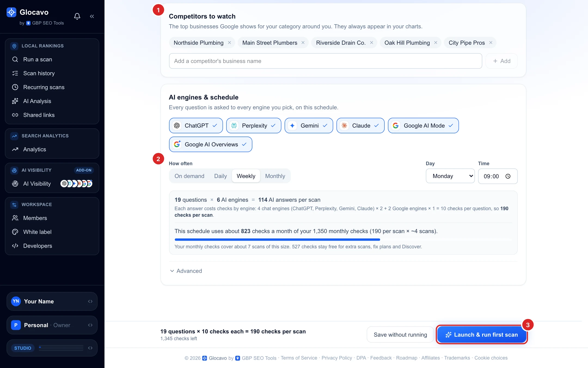The image size is (588, 368).
Task: Toggle Claude engine selection
Action: click(360, 126)
